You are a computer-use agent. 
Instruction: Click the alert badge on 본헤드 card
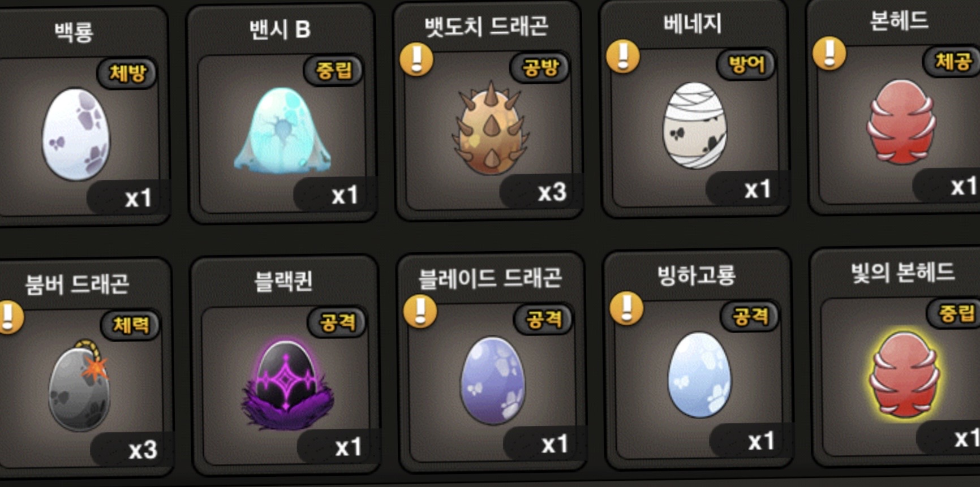coord(829,54)
